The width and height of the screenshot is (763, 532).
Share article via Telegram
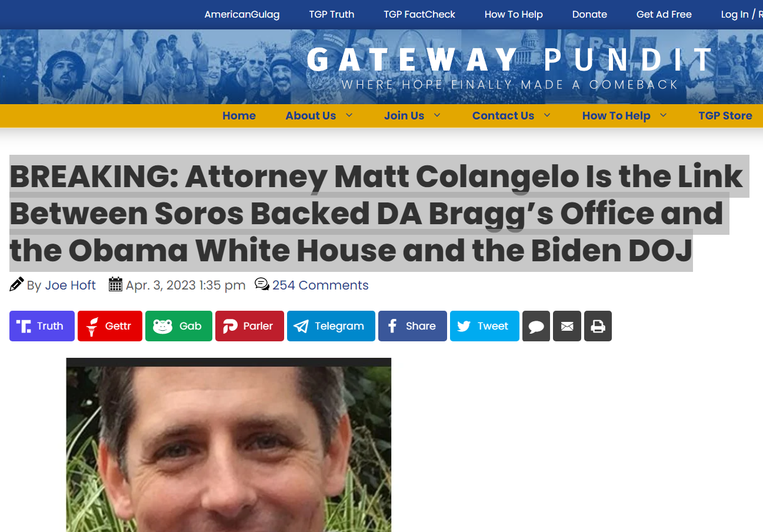[x=331, y=326]
